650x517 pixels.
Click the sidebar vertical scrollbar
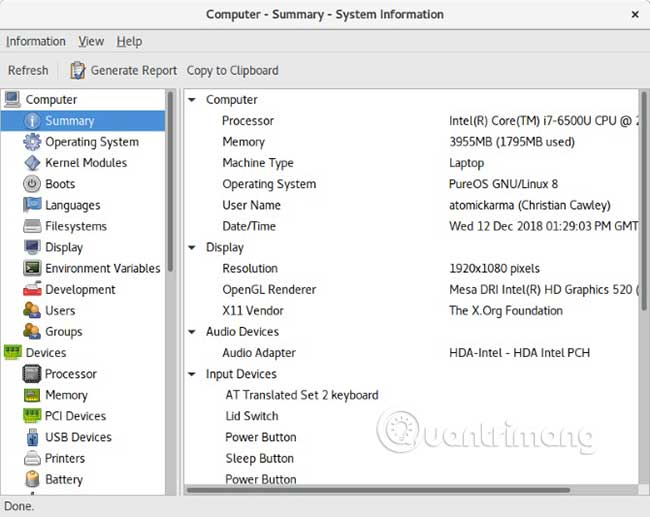tap(170, 182)
